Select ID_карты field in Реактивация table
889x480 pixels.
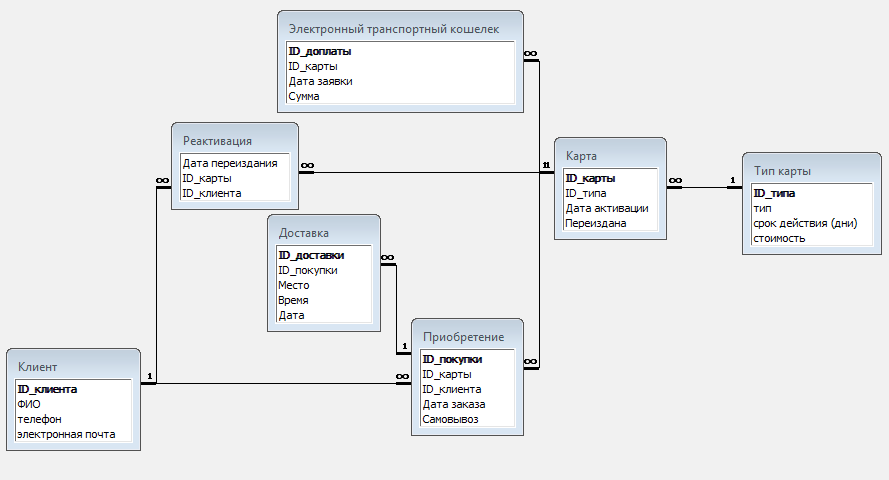[x=207, y=179]
